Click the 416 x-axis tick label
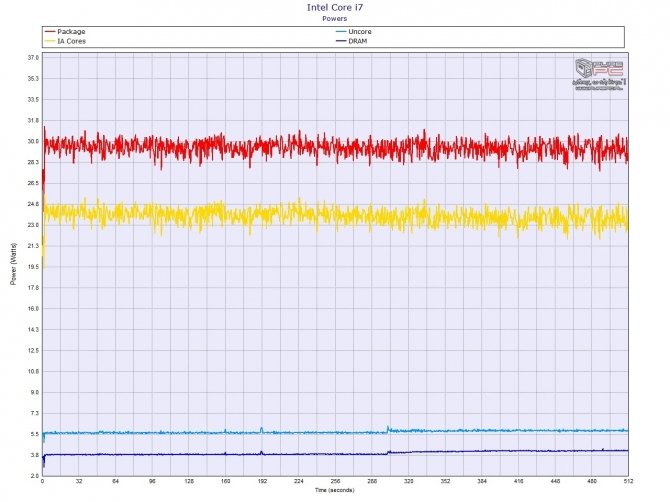670x502 pixels. [x=519, y=481]
